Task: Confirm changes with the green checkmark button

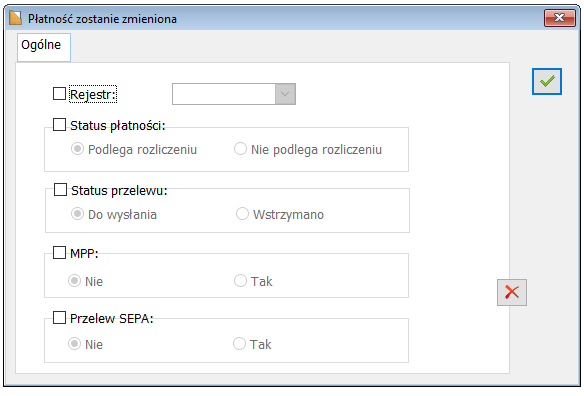Action: click(x=546, y=81)
